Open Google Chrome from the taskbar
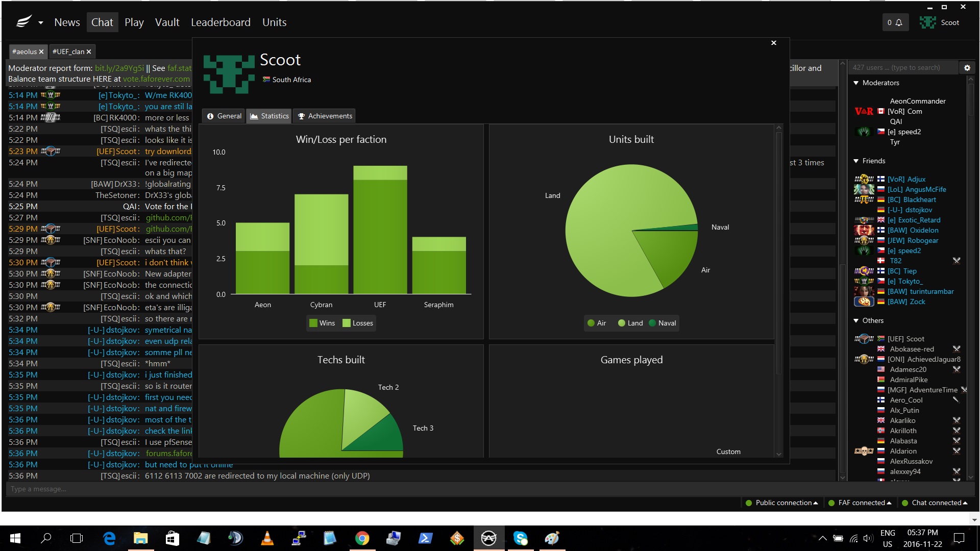Screen dimensions: 980x551 pos(362,538)
